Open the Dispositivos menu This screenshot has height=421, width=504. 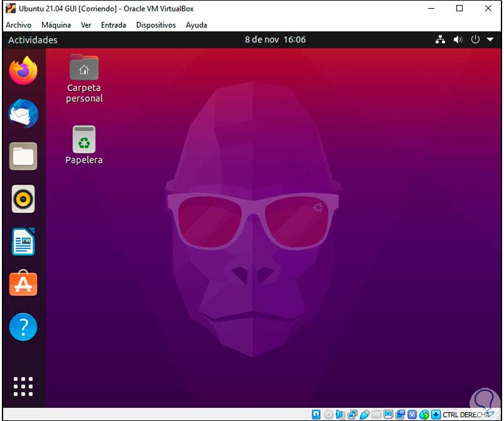[x=156, y=25]
